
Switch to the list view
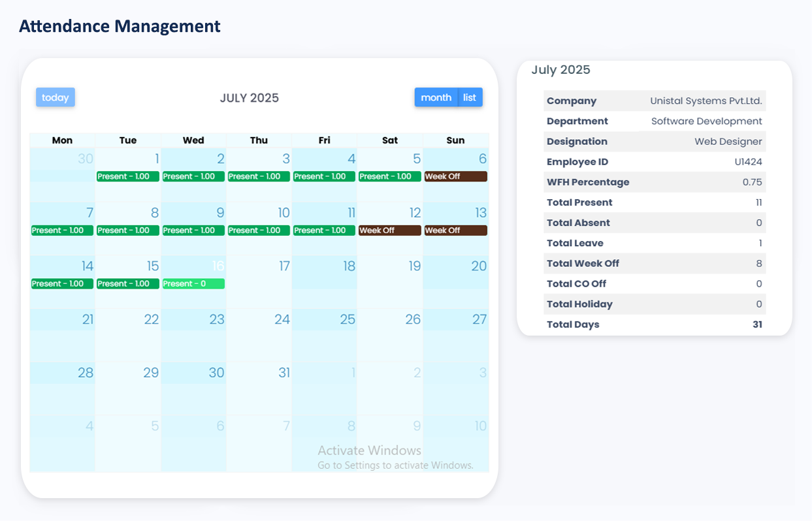(x=470, y=97)
